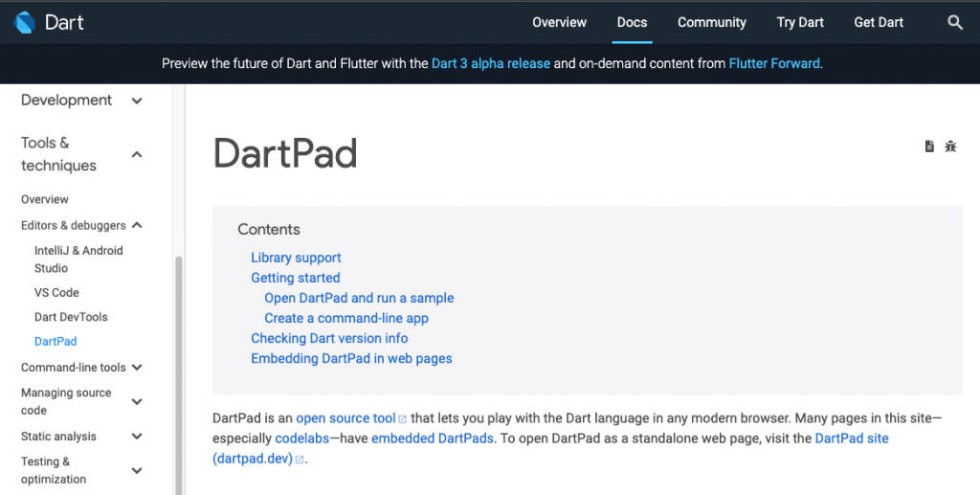The image size is (980, 495).
Task: Jump to Embedding DartPad in web pages
Action: click(351, 358)
